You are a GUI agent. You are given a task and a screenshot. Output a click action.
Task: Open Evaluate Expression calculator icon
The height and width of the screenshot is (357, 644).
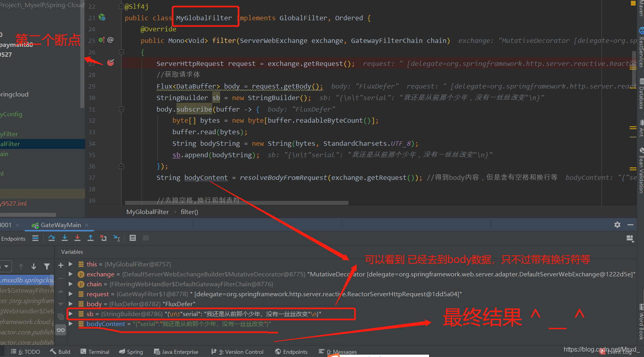(133, 238)
